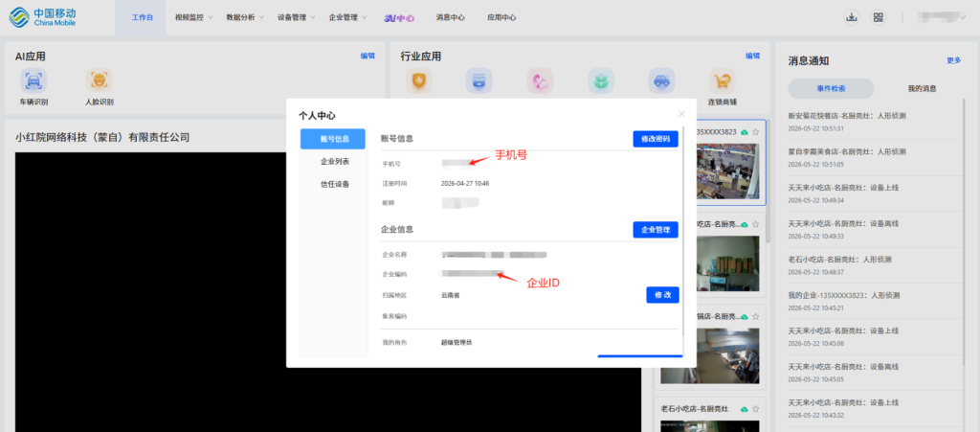Go to the 工作台 tab
Screen dimensions: 980x432
[x=142, y=17]
